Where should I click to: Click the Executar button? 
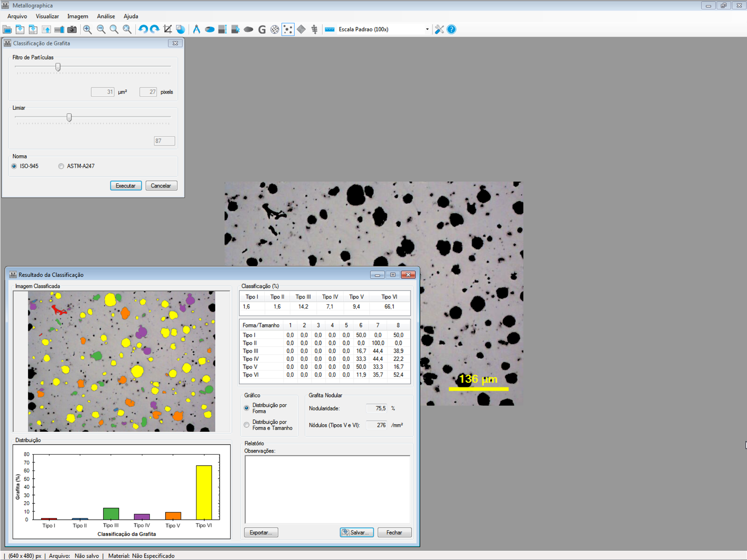click(126, 186)
